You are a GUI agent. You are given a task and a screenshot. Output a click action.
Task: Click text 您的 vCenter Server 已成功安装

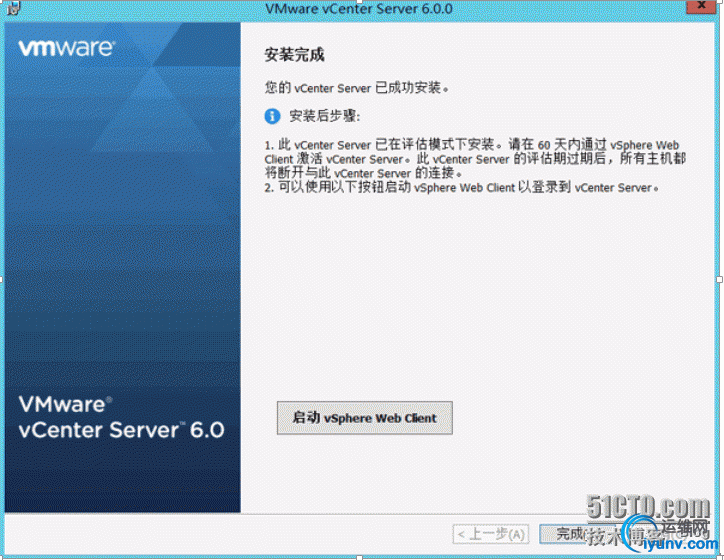click(x=356, y=87)
